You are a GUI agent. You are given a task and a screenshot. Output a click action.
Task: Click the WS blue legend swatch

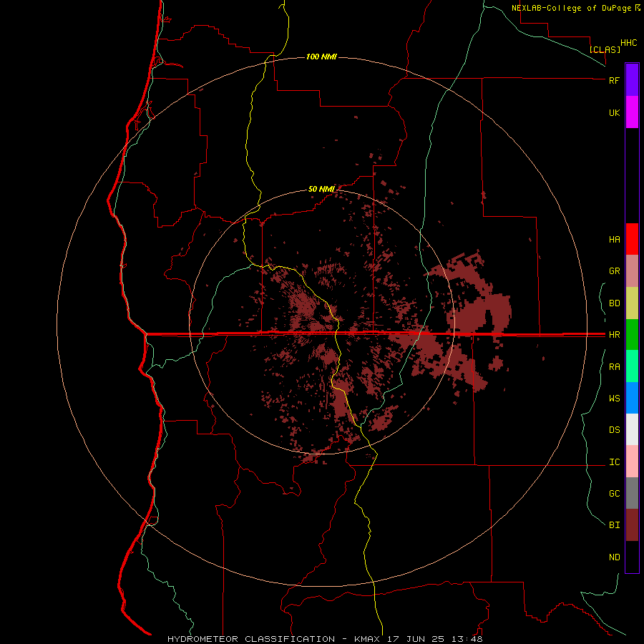632,398
